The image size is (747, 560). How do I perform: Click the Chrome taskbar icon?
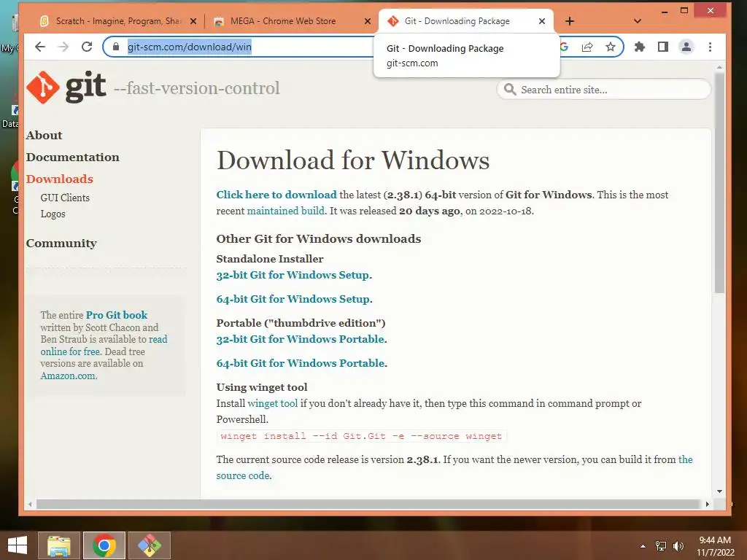pyautogui.click(x=104, y=545)
